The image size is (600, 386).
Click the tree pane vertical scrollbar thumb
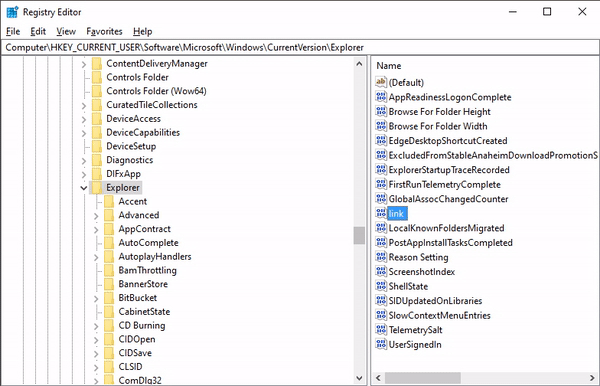point(359,235)
